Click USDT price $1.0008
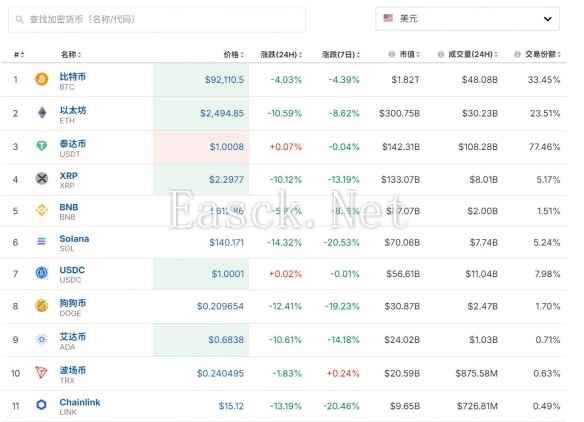The width and height of the screenshot is (584, 422). [226, 147]
